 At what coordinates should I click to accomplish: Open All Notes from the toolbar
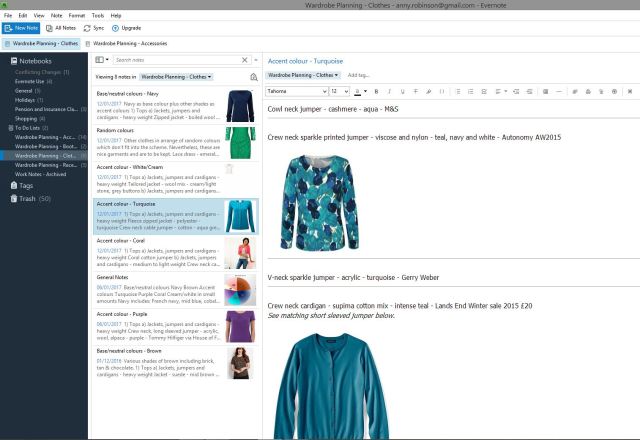(x=61, y=28)
